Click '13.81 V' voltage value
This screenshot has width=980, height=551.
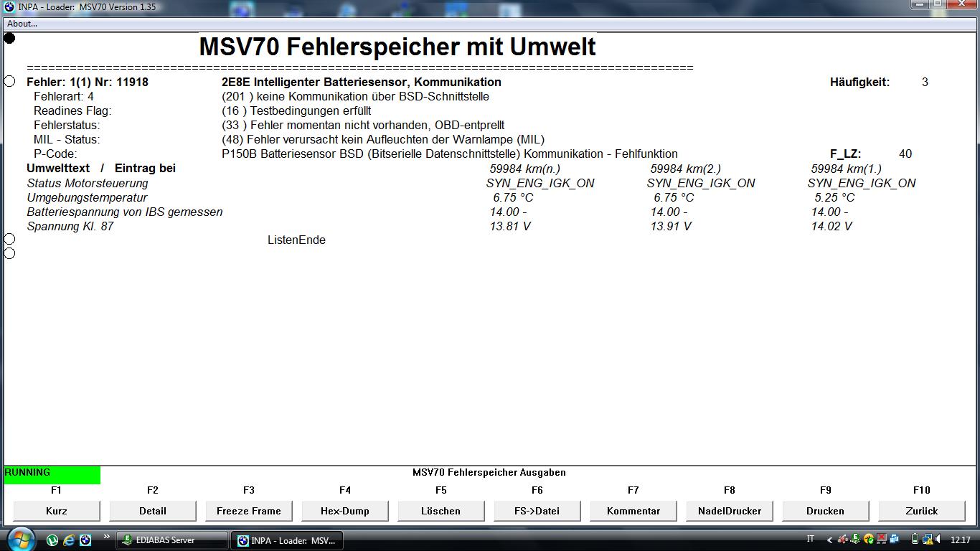(510, 227)
